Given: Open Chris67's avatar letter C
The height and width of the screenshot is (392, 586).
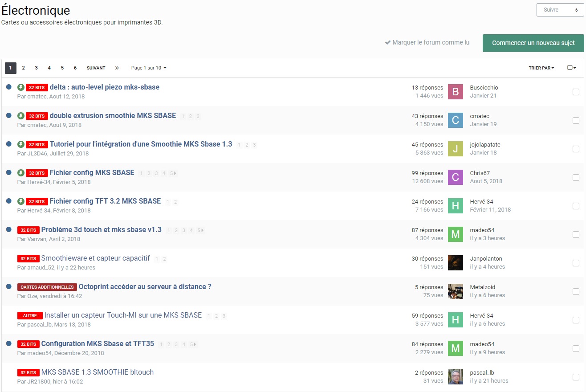Looking at the screenshot, I should tap(456, 177).
